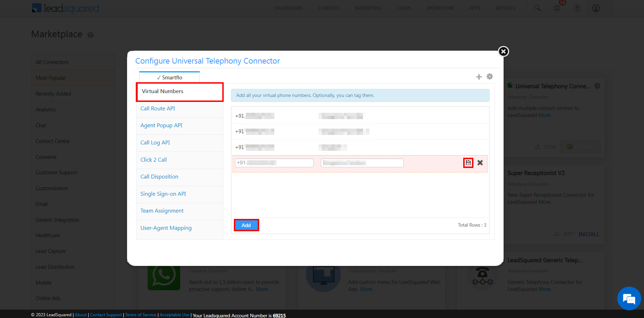Open the REPORTS menu
This screenshot has height=318, width=644.
point(505,8)
